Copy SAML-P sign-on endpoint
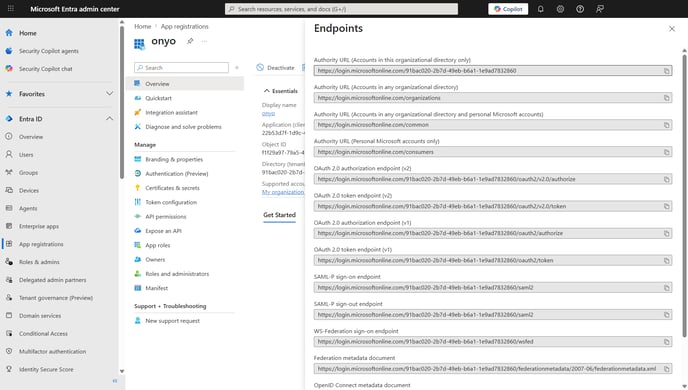 click(666, 288)
